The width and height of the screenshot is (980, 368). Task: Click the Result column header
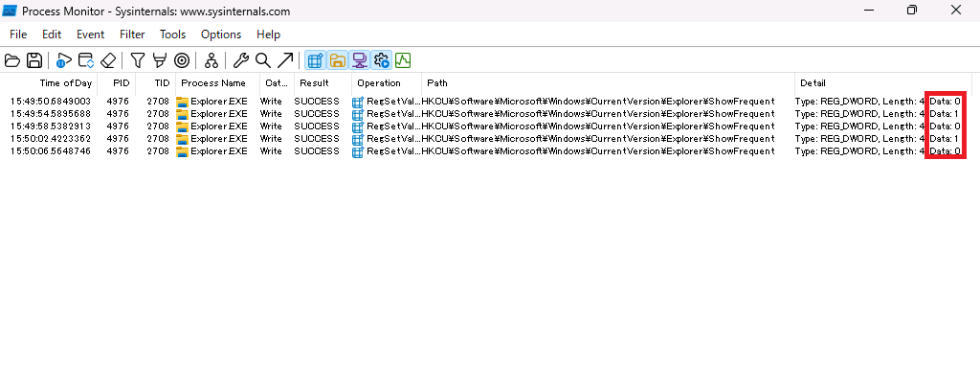[x=323, y=82]
